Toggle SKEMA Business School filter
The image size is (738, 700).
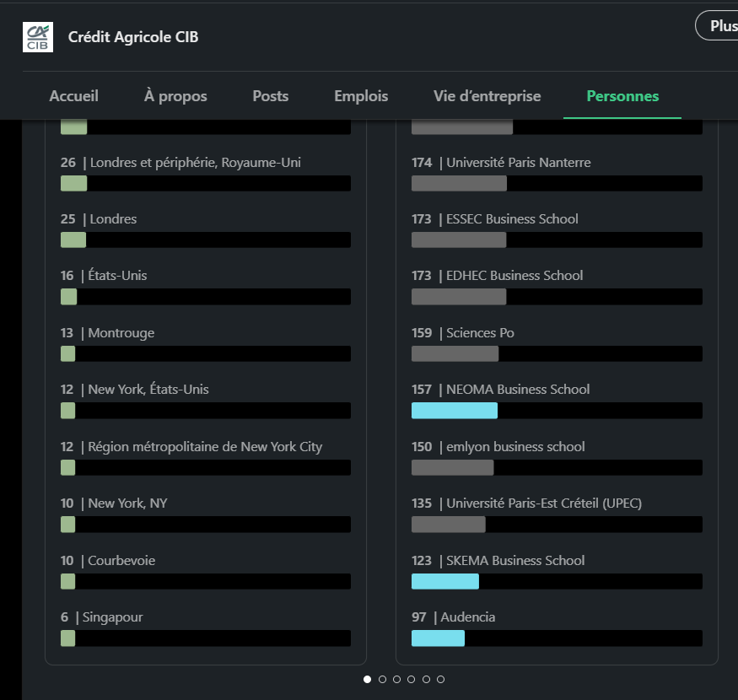click(x=557, y=572)
